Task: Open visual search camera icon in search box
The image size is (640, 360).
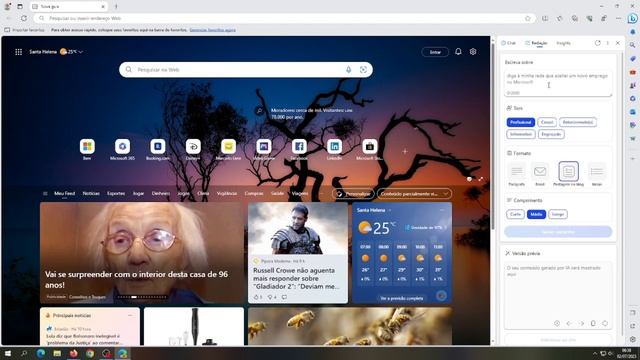Action: [363, 70]
